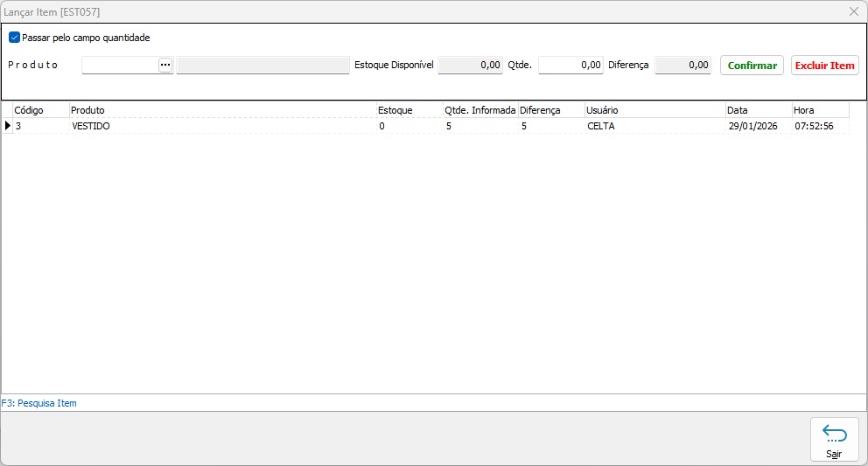This screenshot has width=868, height=466.
Task: Click into the Produto code input field
Action: point(120,66)
